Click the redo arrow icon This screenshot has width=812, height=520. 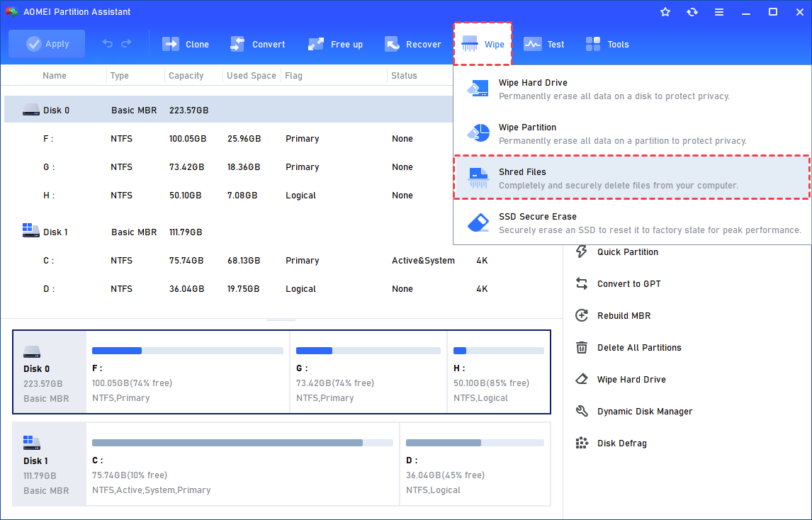click(x=126, y=44)
